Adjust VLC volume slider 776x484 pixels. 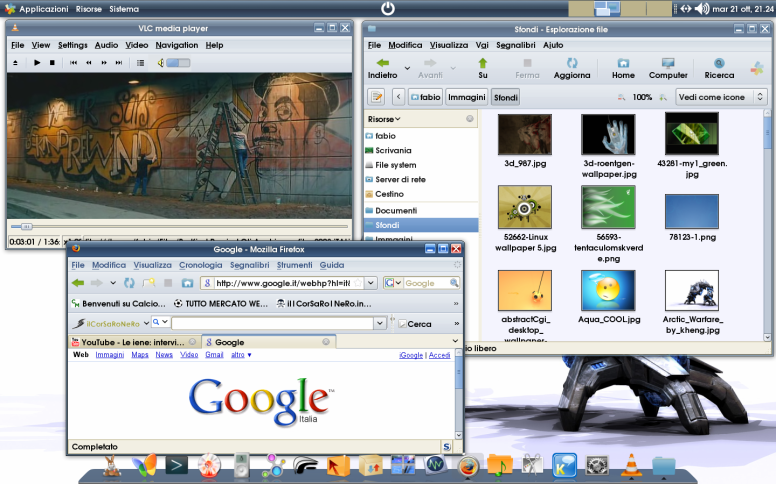point(178,63)
